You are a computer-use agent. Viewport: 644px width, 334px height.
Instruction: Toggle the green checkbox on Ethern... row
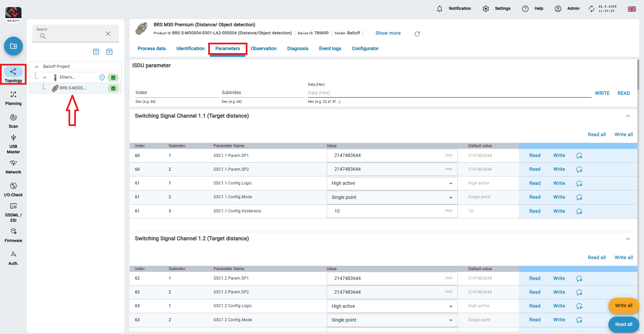point(113,78)
